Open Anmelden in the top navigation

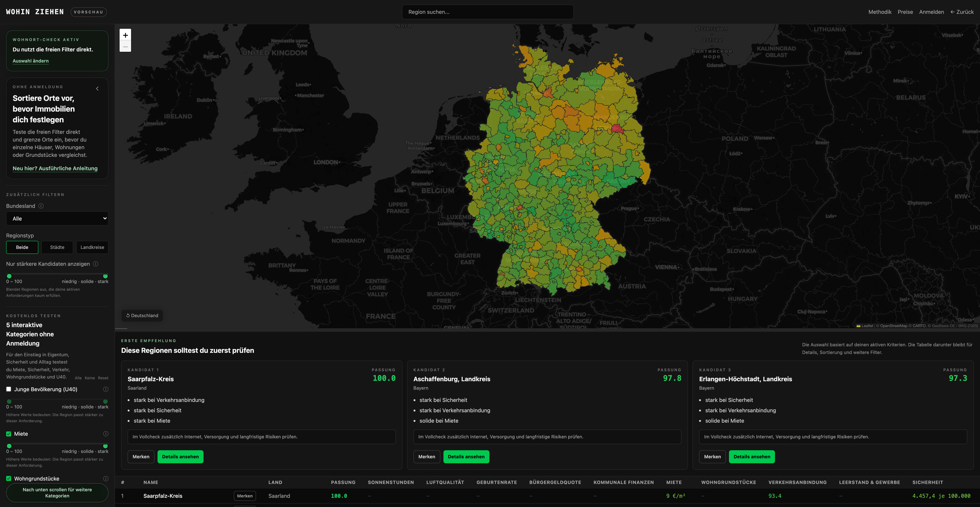tap(931, 12)
